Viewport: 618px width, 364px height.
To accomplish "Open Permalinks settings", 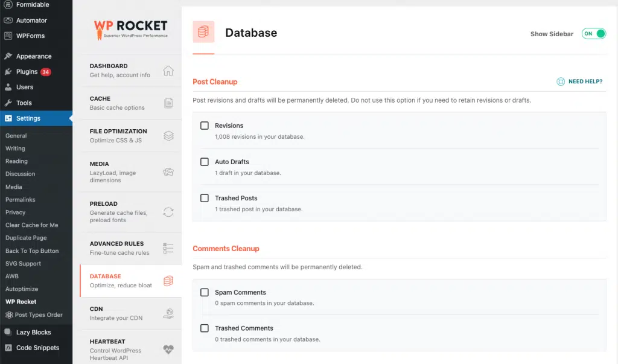I will (20, 200).
